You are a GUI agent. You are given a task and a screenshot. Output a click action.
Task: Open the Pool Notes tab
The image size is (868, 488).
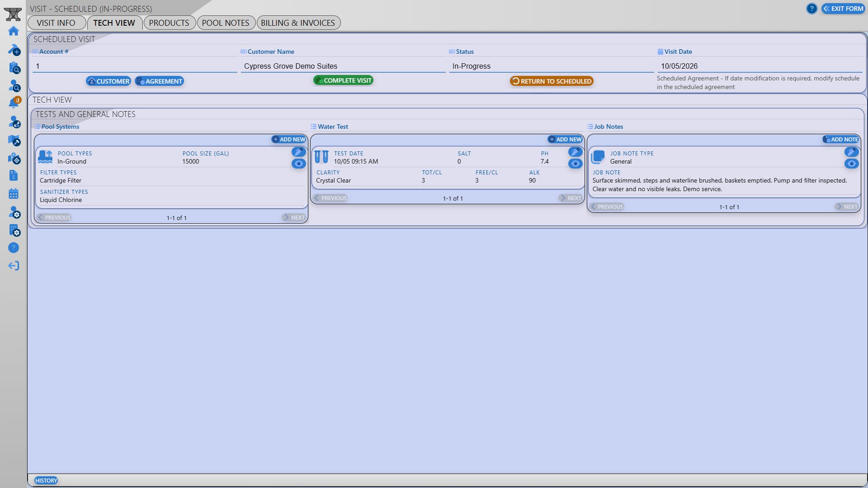pyautogui.click(x=226, y=23)
